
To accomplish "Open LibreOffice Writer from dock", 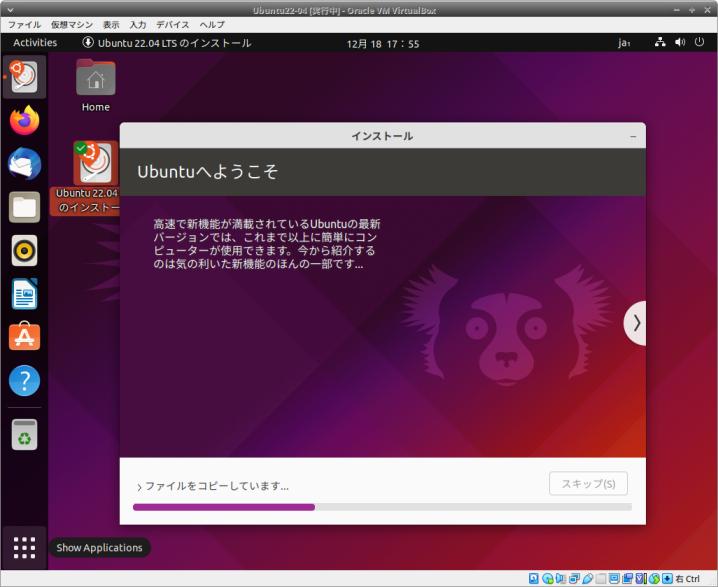I will [x=24, y=294].
